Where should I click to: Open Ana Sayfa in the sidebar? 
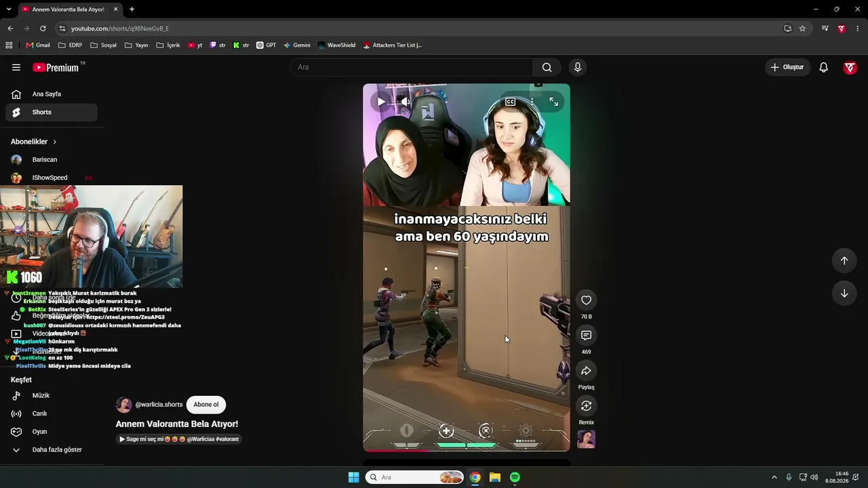click(52, 94)
